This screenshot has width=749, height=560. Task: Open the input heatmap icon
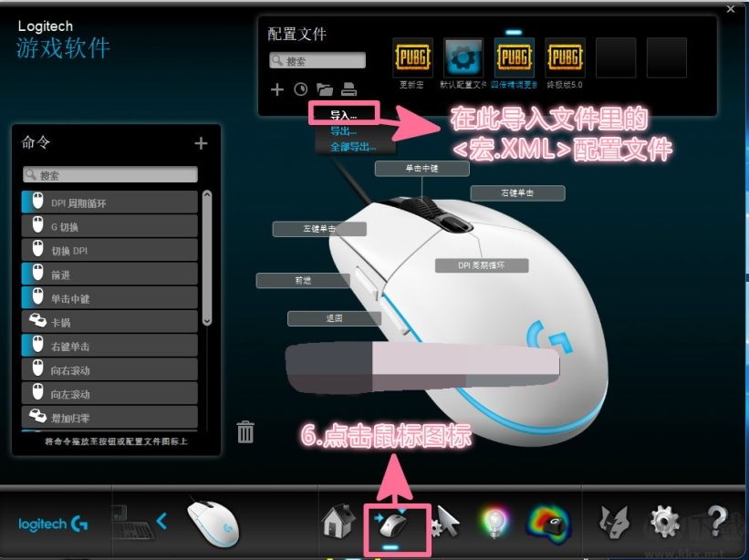pos(548,524)
